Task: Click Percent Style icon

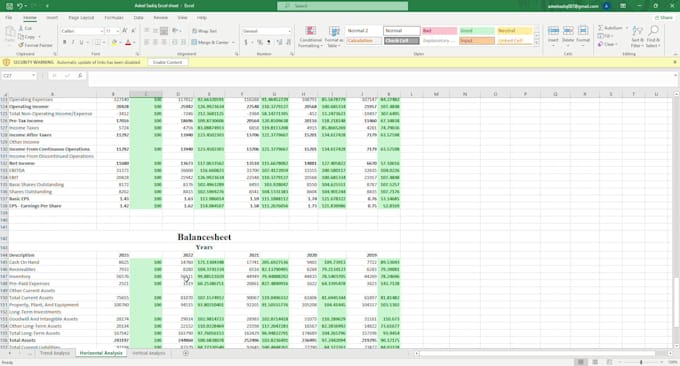Action: coord(259,42)
